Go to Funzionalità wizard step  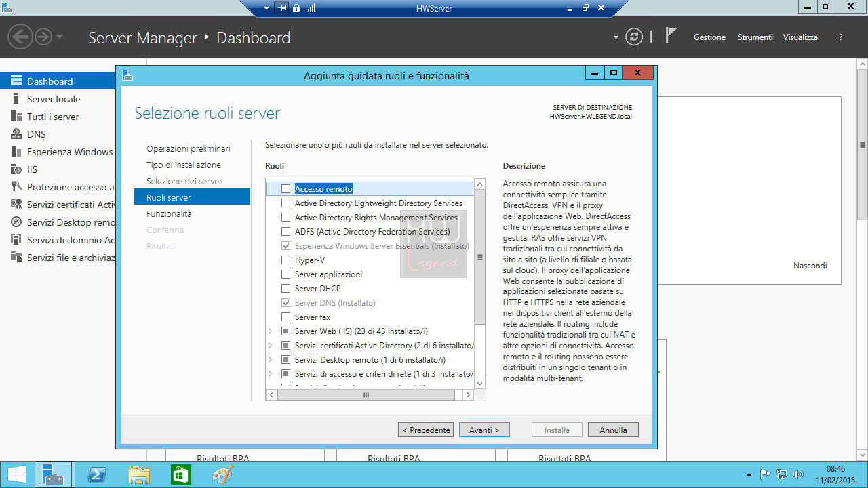click(169, 213)
